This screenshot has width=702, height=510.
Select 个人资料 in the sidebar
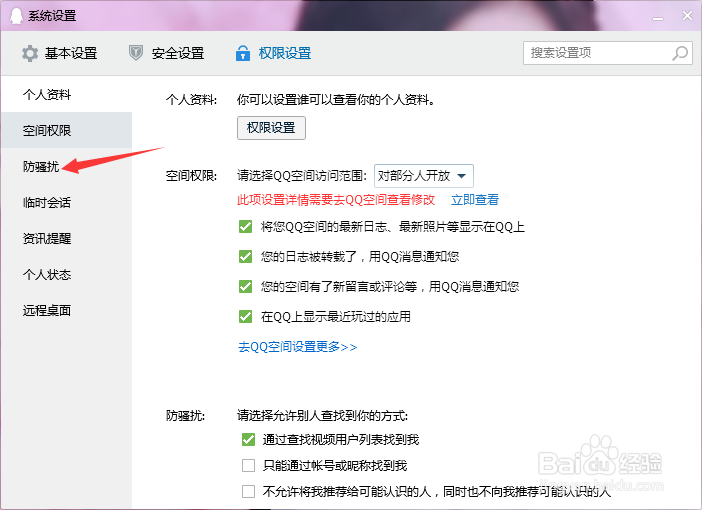click(66, 94)
